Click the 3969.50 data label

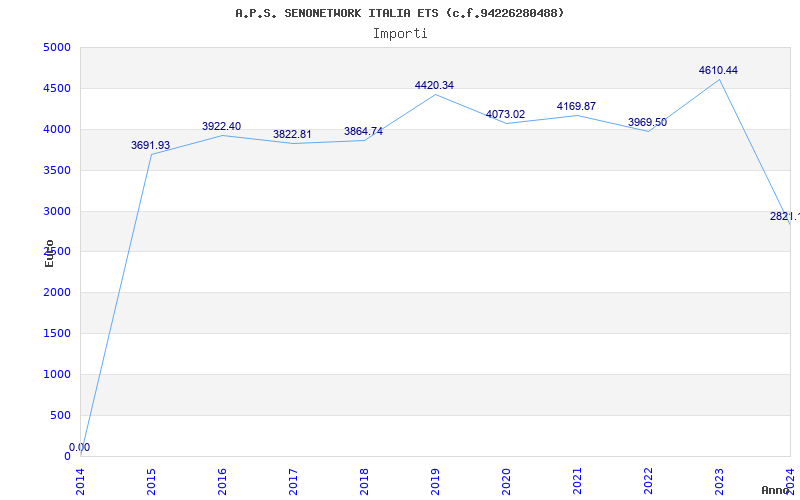pos(647,122)
